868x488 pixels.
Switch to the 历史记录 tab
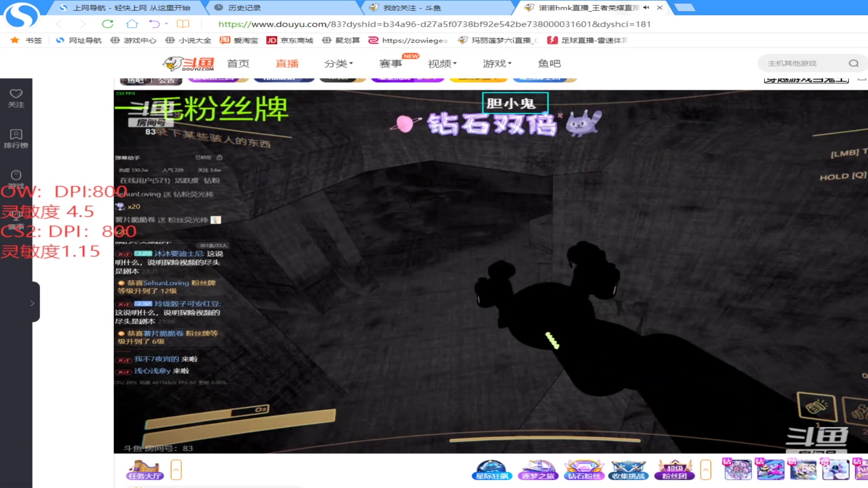283,8
